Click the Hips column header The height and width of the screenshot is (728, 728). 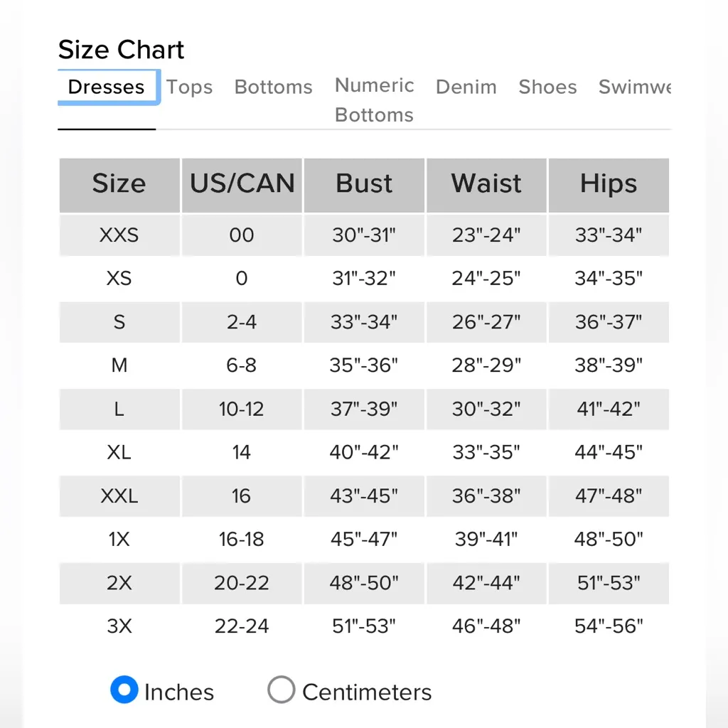pos(609,184)
